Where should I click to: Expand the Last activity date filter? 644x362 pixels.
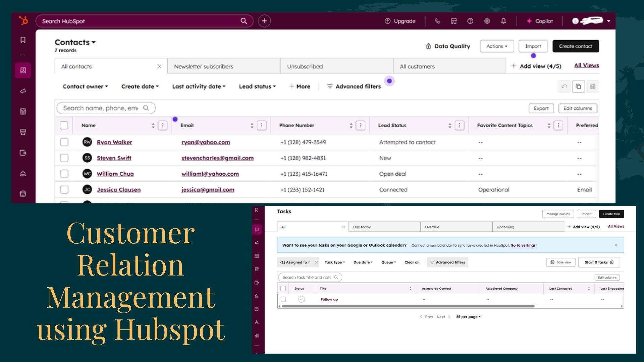click(199, 86)
